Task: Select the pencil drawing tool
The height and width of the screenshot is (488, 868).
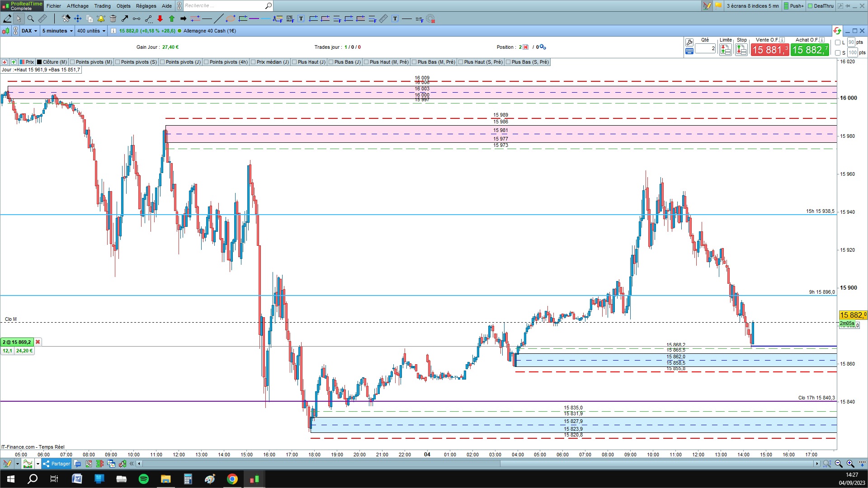Action: click(x=7, y=19)
